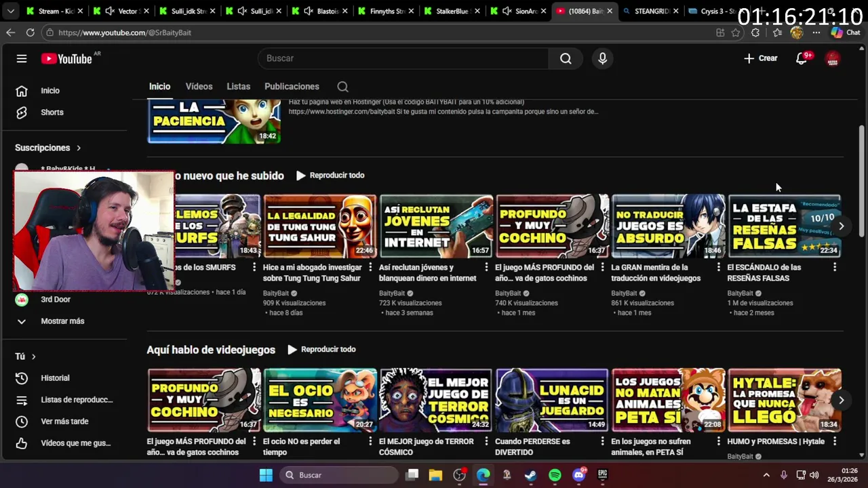Viewport: 868px width, 488px height.
Task: Click Reproducir todo for Lo nuevo section
Action: (x=330, y=176)
